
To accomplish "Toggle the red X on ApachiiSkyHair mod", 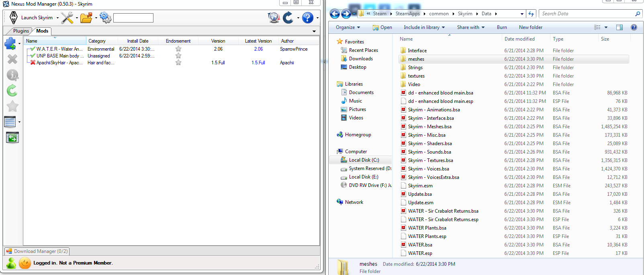I will pyautogui.click(x=33, y=63).
